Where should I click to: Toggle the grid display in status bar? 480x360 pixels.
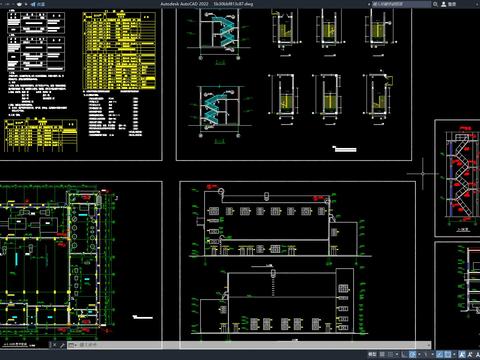(382, 354)
